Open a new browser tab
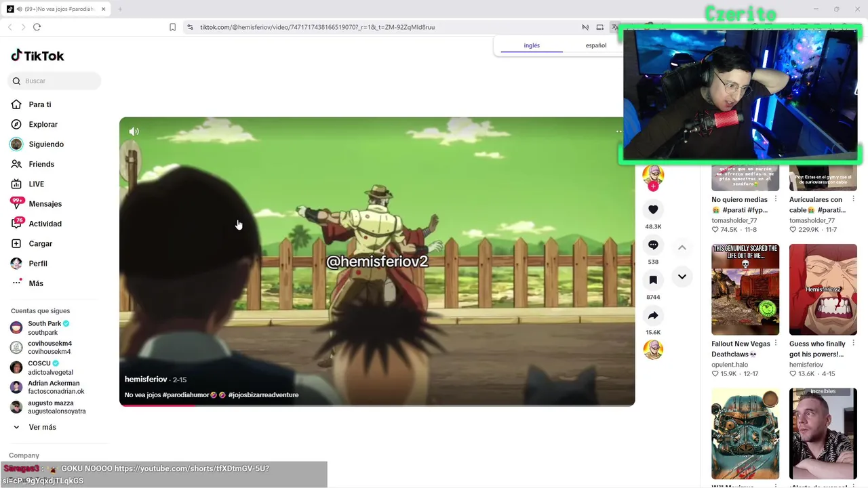 [x=120, y=9]
